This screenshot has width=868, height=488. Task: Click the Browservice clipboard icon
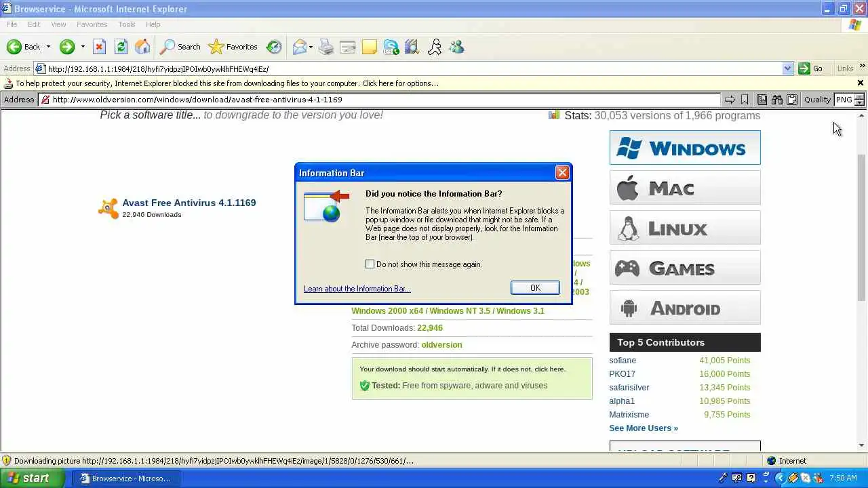coord(791,100)
